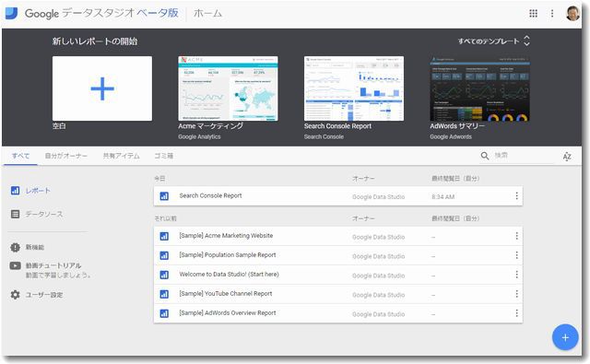Open more options for Welcome to Data Studio row
The image size is (590, 364).
[516, 275]
